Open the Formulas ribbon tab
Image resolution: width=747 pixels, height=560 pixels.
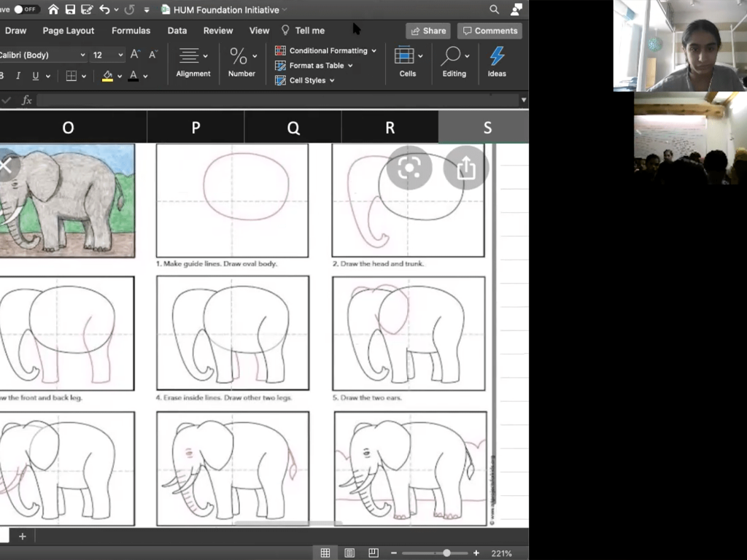point(131,31)
